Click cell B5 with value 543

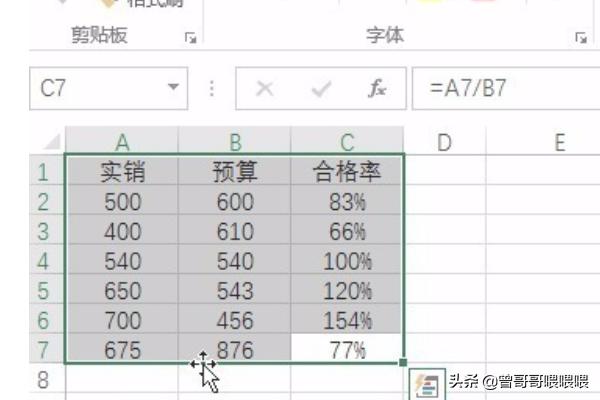(235, 291)
